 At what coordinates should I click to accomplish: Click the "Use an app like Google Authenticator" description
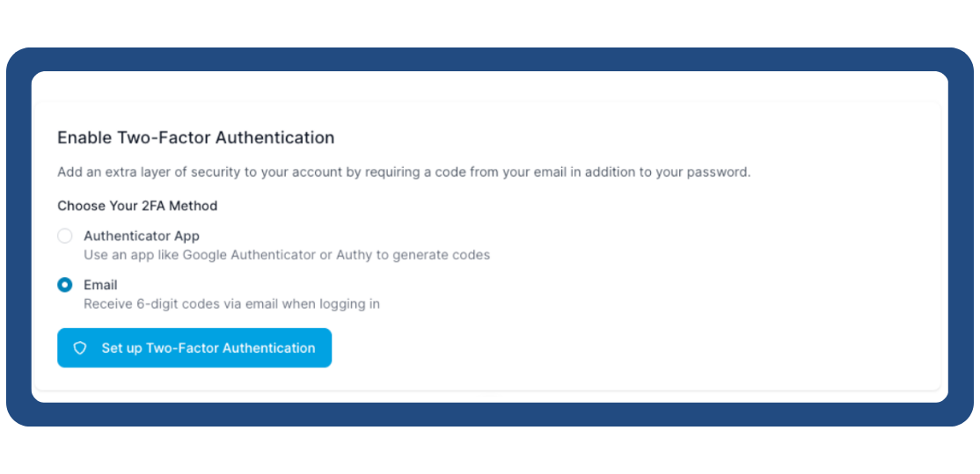[286, 255]
